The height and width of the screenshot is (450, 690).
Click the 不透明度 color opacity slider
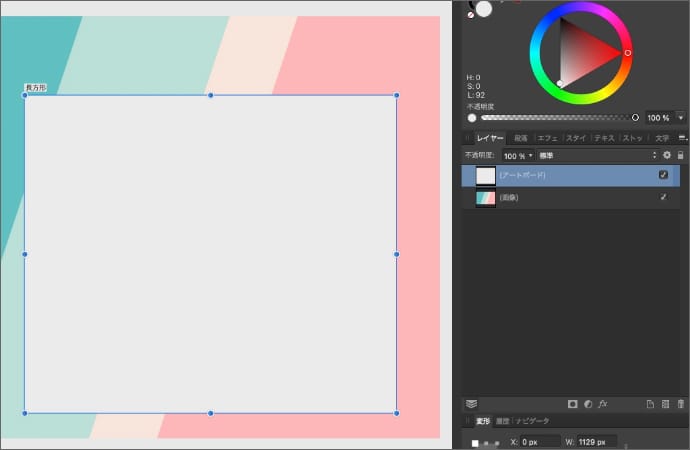pyautogui.click(x=555, y=117)
